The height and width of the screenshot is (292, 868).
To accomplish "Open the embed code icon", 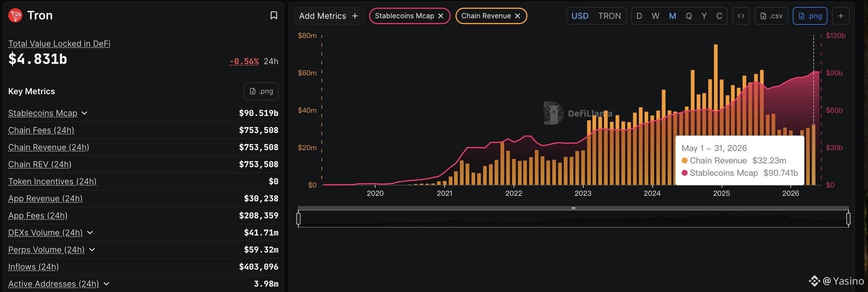I will point(741,16).
